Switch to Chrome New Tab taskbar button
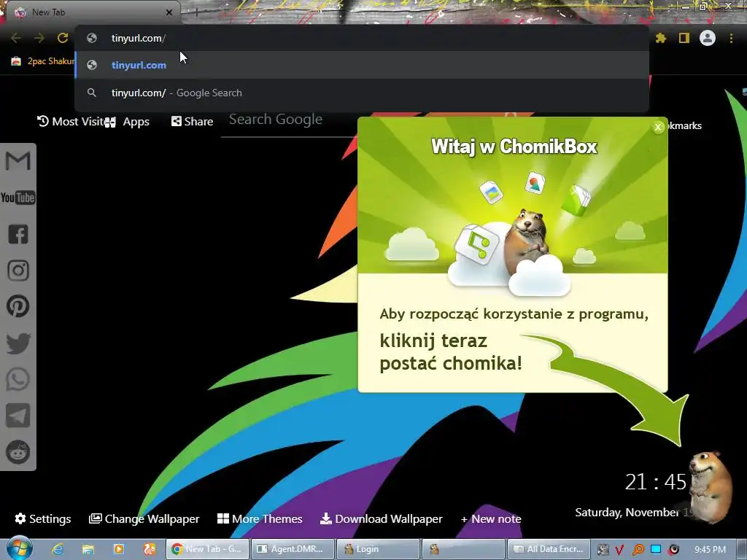 [208, 549]
